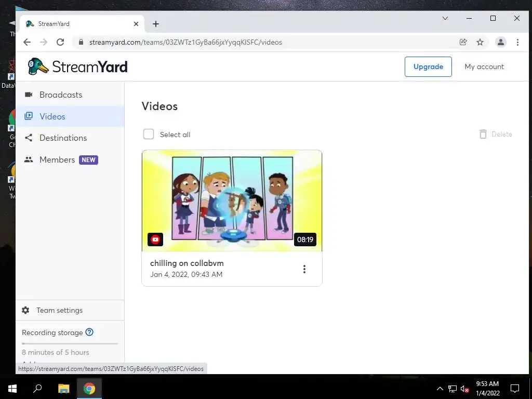This screenshot has height=399, width=532.
Task: Open the Windows Start menu
Action: click(x=12, y=388)
